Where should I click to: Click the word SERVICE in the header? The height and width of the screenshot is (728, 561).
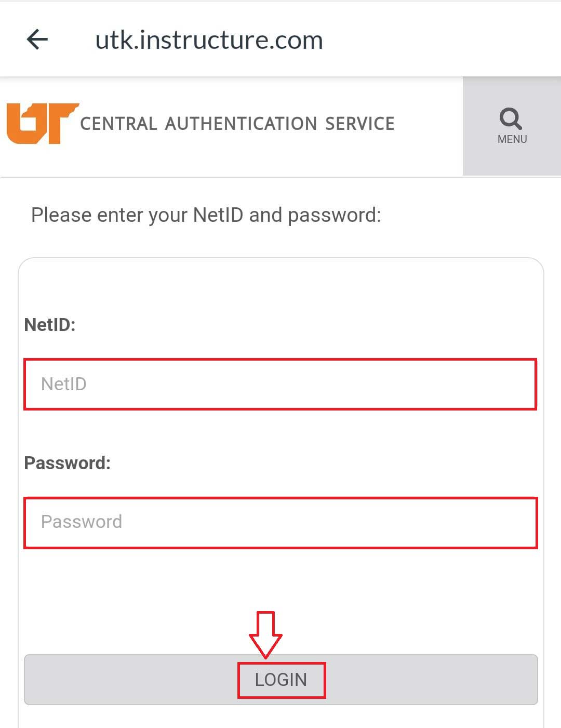coord(360,124)
